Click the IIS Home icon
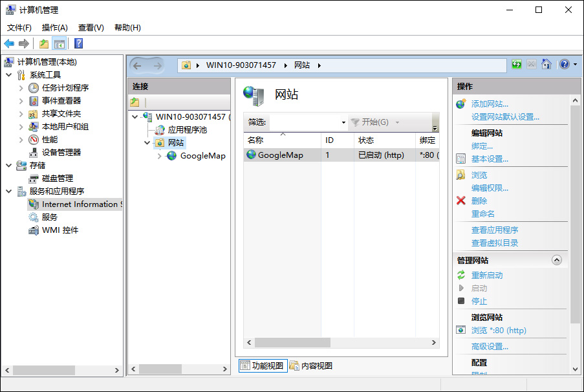The height and width of the screenshot is (392, 584). tap(546, 64)
